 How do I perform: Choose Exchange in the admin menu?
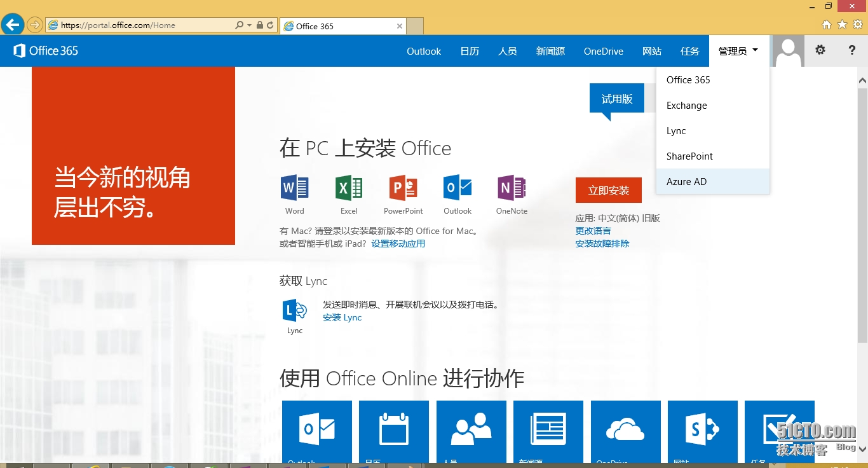686,106
